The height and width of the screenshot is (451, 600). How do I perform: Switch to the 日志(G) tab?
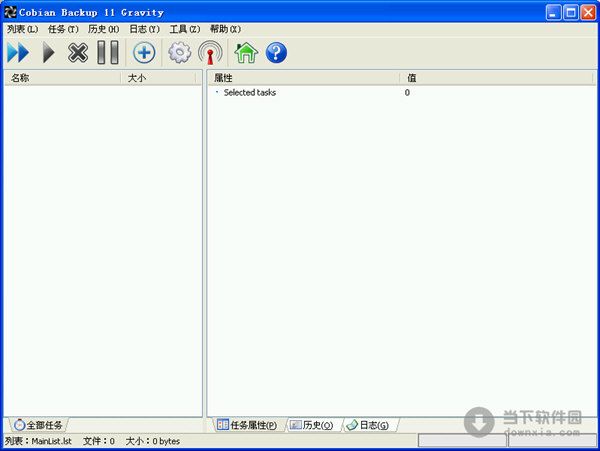[x=368, y=425]
